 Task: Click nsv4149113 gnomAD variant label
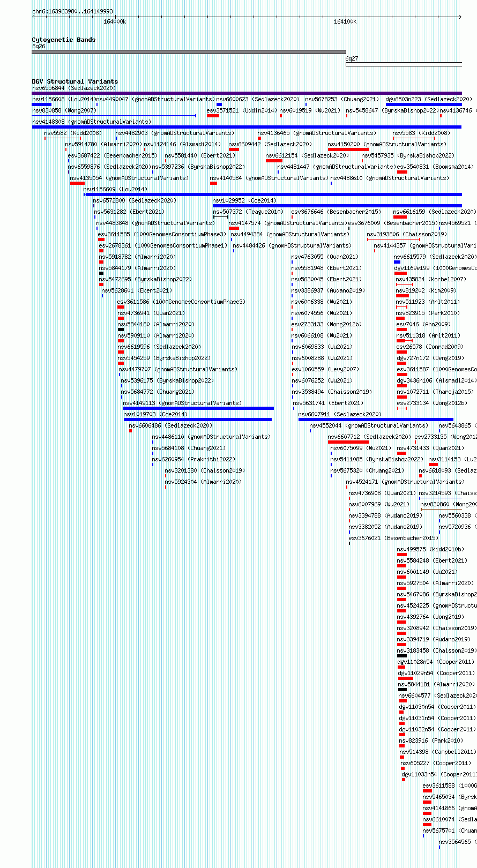pyautogui.click(x=182, y=403)
